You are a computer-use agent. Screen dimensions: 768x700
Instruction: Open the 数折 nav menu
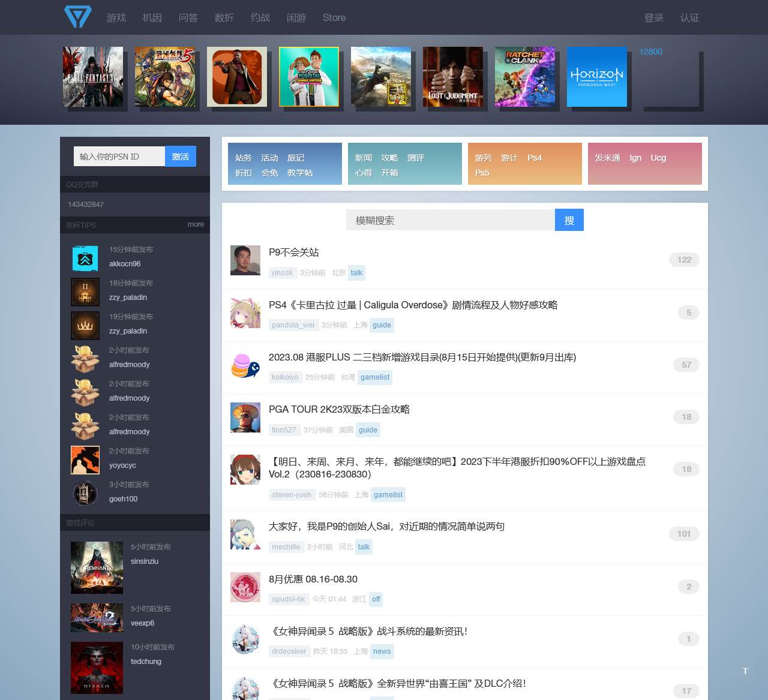pos(224,17)
